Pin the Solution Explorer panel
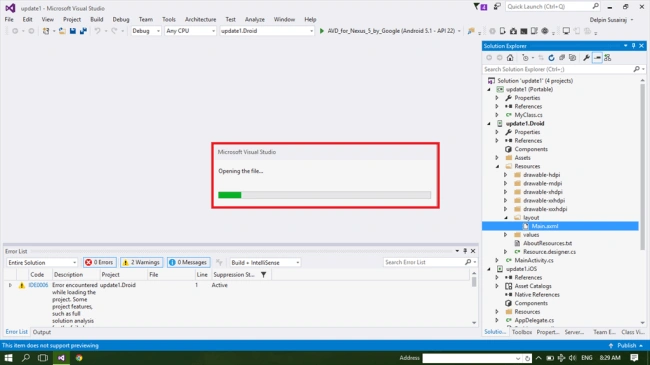 [x=633, y=46]
